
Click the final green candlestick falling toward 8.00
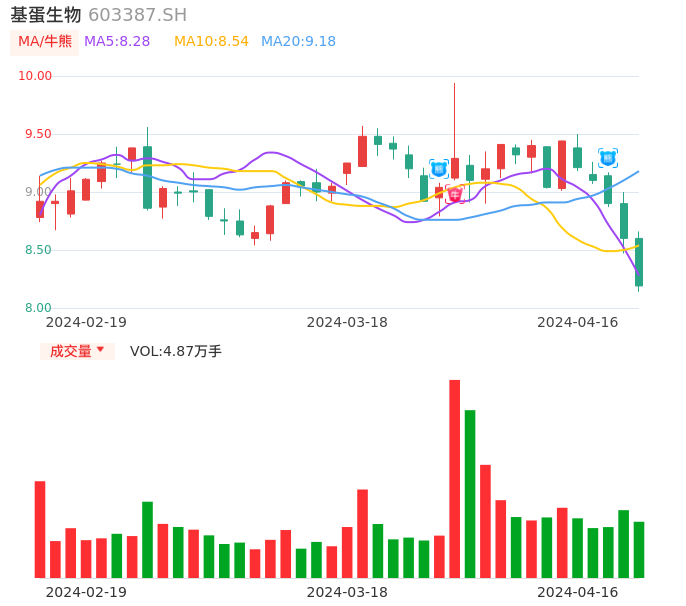pyautogui.click(x=639, y=262)
